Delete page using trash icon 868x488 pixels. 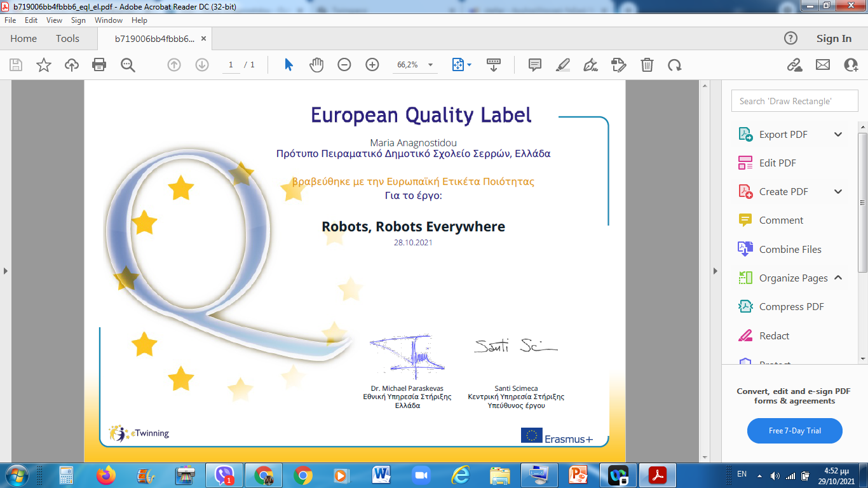coord(647,65)
